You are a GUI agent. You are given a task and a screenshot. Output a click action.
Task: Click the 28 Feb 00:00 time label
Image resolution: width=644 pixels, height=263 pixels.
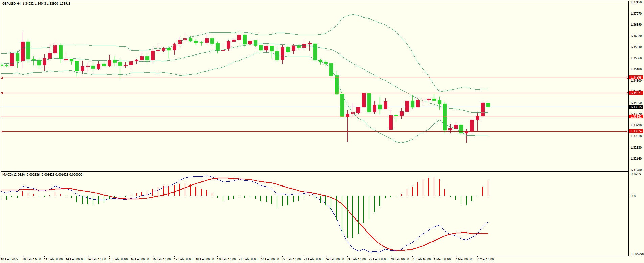(x=400, y=259)
